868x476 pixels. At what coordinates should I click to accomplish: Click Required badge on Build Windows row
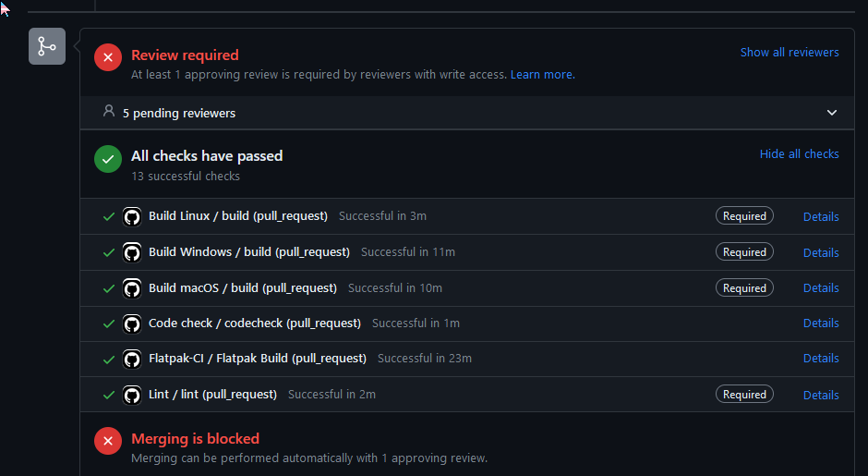click(744, 252)
